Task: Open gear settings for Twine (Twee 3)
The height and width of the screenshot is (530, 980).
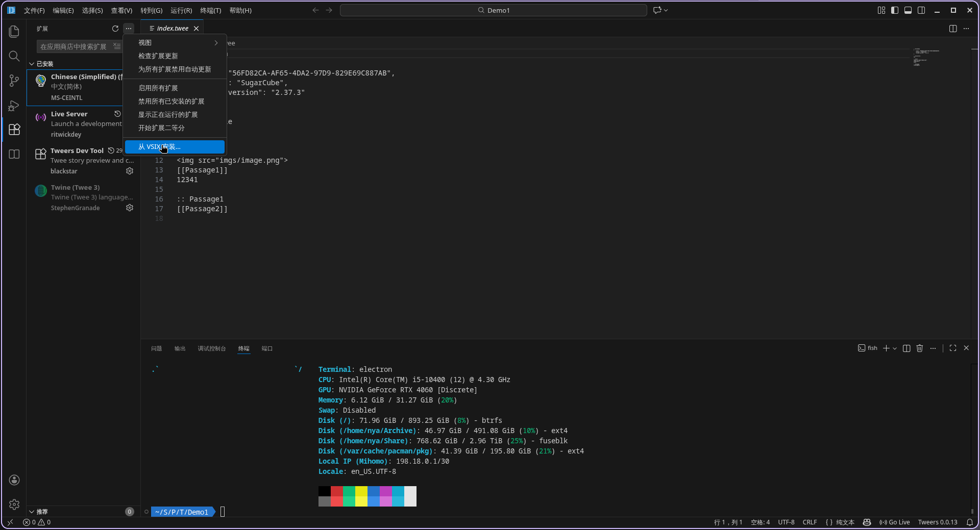Action: click(130, 208)
